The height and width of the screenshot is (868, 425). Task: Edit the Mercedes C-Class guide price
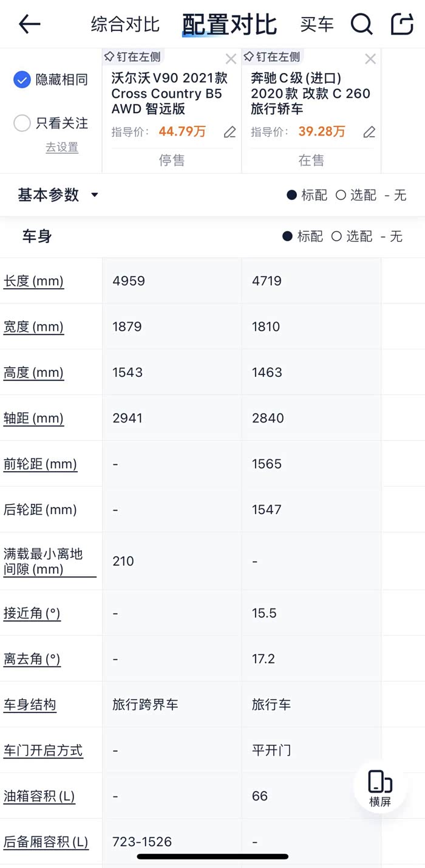(x=369, y=132)
